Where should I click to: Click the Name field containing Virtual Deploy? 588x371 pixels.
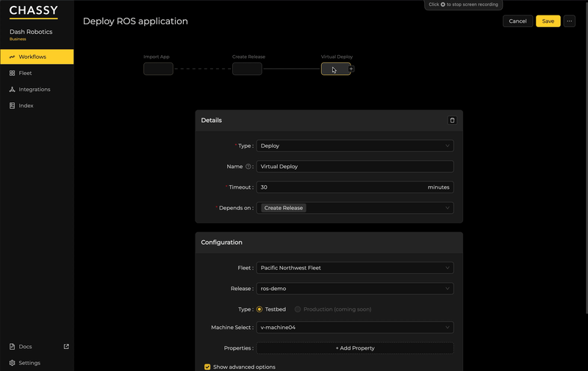click(x=355, y=166)
